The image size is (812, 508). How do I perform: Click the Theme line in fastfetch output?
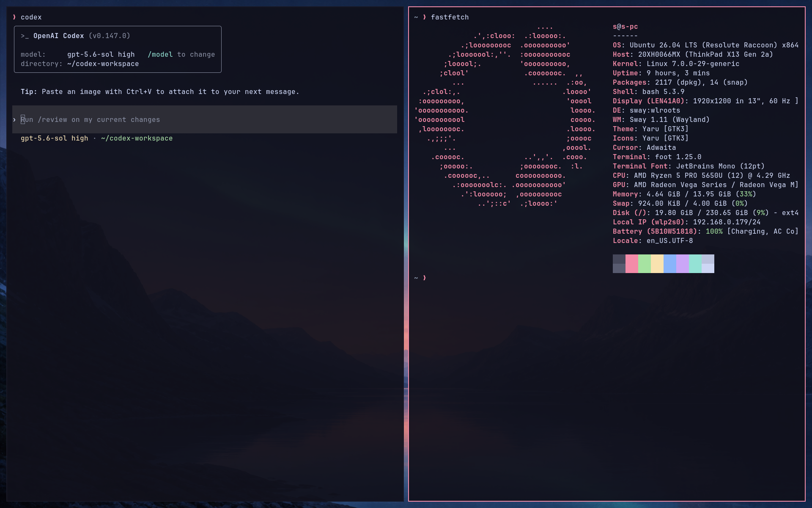651,129
